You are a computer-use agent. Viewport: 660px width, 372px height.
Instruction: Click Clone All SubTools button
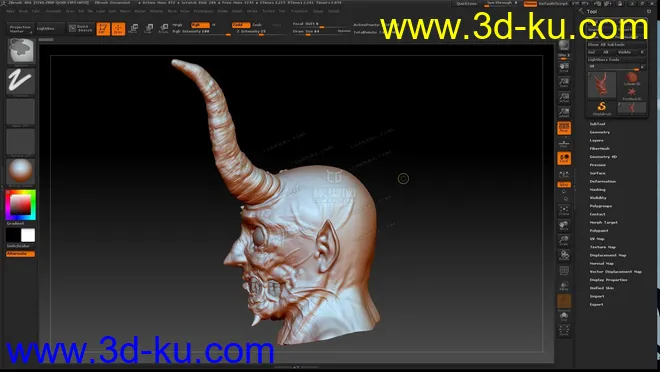(616, 45)
